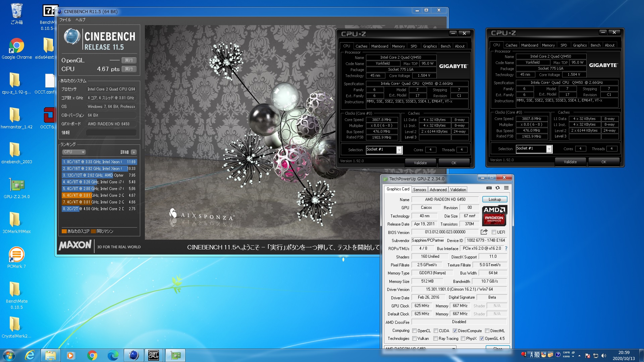Open Graphics tab in right CPU-Z
This screenshot has height=362, width=644.
pyautogui.click(x=580, y=45)
